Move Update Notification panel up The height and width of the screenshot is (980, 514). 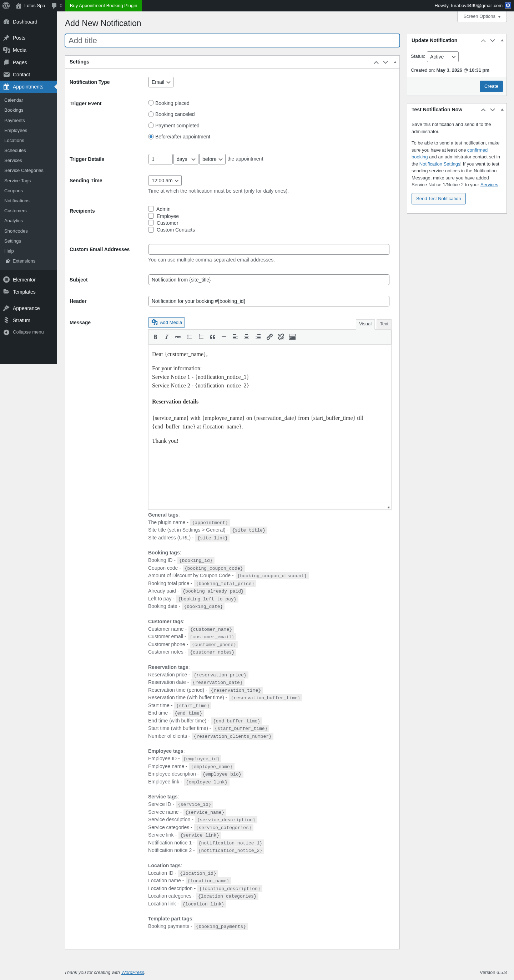[x=483, y=40]
